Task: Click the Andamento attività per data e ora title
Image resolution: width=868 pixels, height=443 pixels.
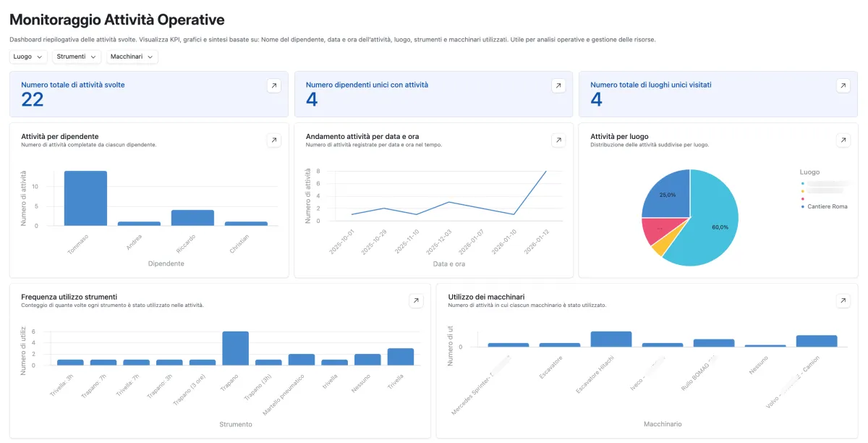Action: point(362,136)
